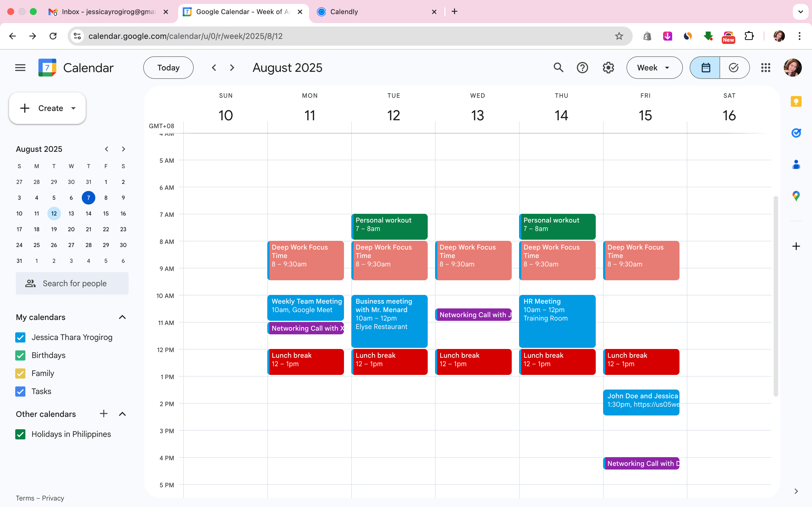
Task: Toggle the main menu hamburger icon
Action: pos(20,68)
